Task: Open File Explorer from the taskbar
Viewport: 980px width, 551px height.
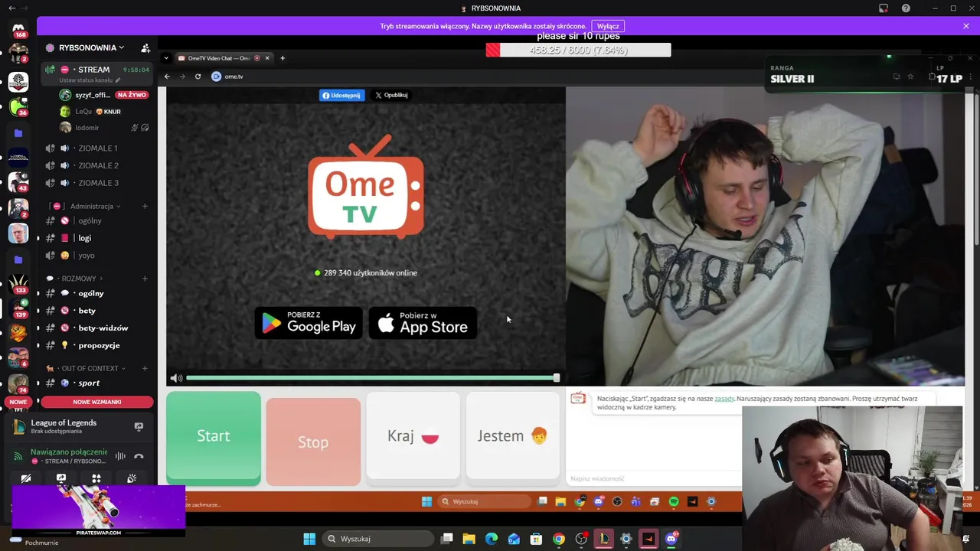Action: [469, 539]
